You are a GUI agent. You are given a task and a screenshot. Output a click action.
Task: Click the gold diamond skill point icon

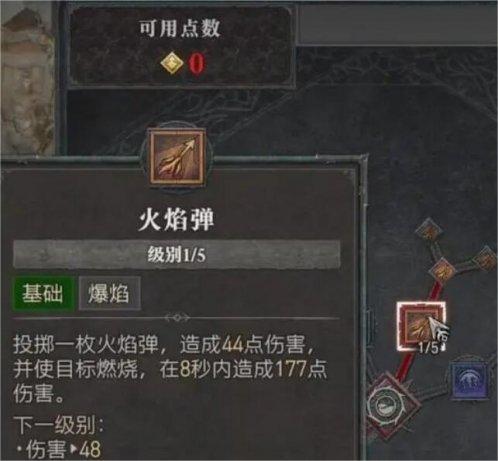[172, 63]
